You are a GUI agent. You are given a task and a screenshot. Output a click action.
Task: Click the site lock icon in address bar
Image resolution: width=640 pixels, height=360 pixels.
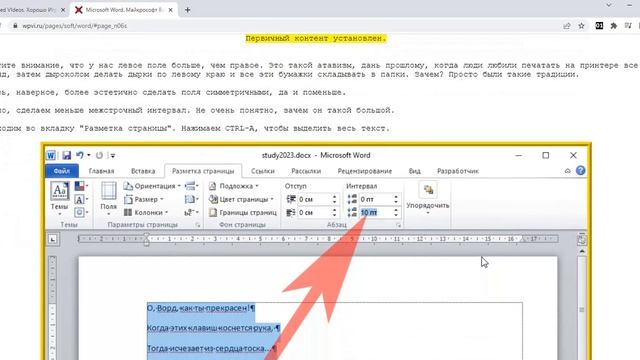15,26
